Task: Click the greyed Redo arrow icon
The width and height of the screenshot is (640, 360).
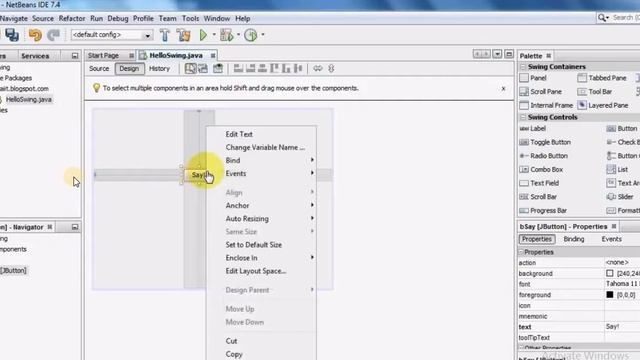Action: tap(53, 35)
